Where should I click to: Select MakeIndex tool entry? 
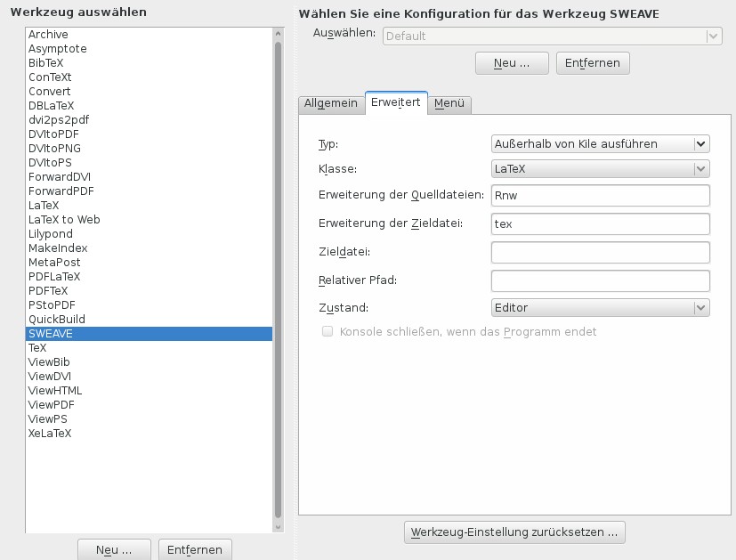pos(149,248)
